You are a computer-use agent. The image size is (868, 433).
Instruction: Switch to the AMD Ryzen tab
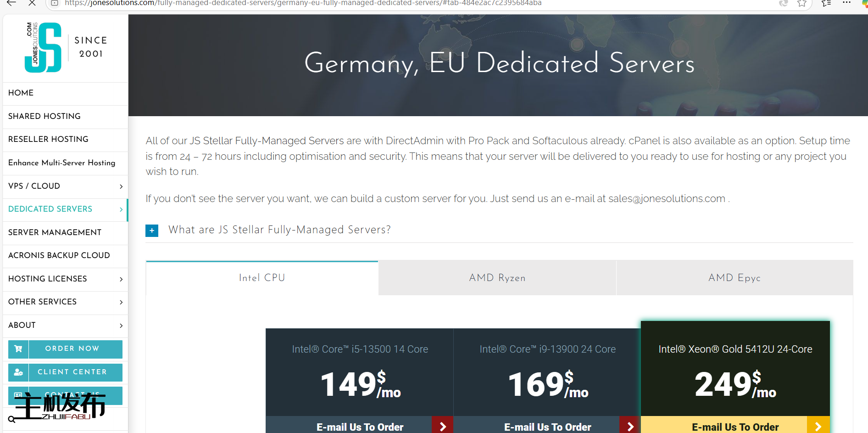pos(497,278)
